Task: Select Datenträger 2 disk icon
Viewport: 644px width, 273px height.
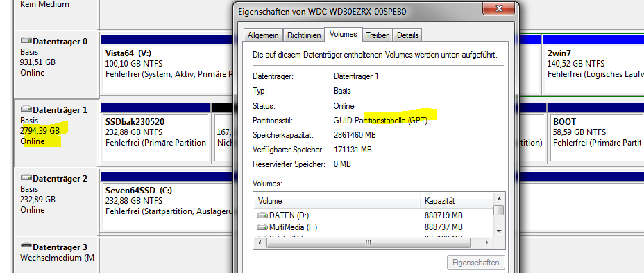Action: 26,178
